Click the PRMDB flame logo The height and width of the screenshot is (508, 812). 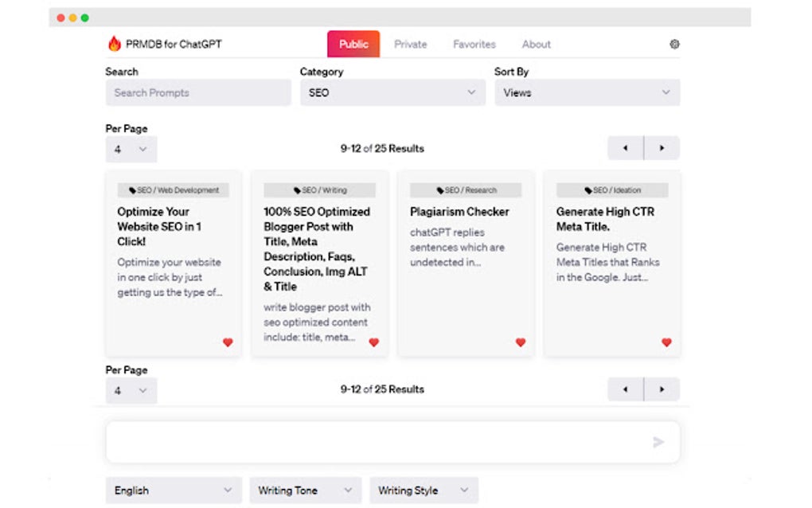pyautogui.click(x=112, y=44)
